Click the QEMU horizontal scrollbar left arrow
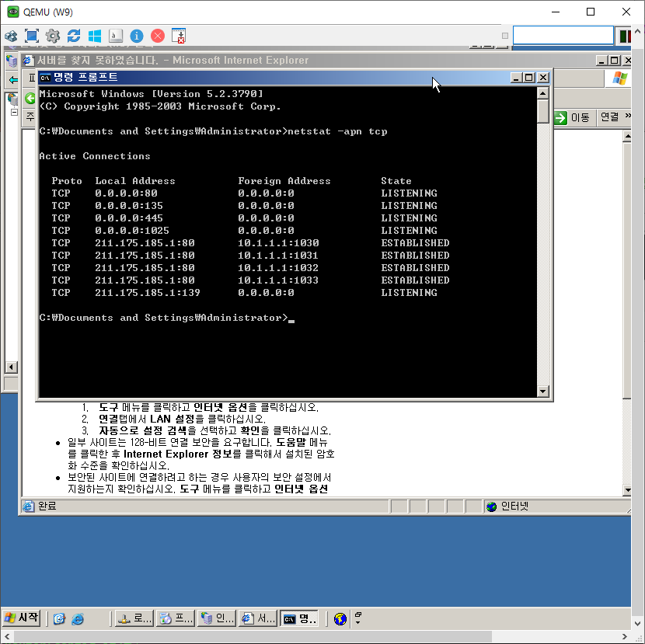Screen dimensions: 645x644 click(6, 636)
